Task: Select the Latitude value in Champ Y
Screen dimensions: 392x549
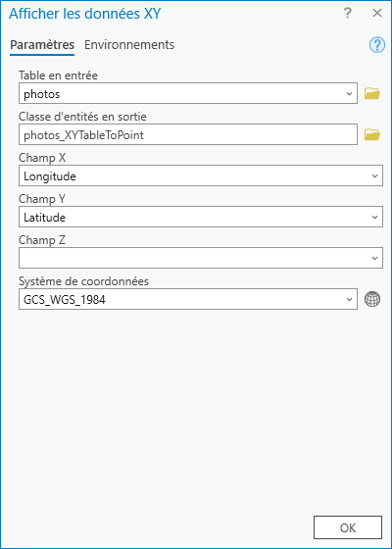Action: 44,218
